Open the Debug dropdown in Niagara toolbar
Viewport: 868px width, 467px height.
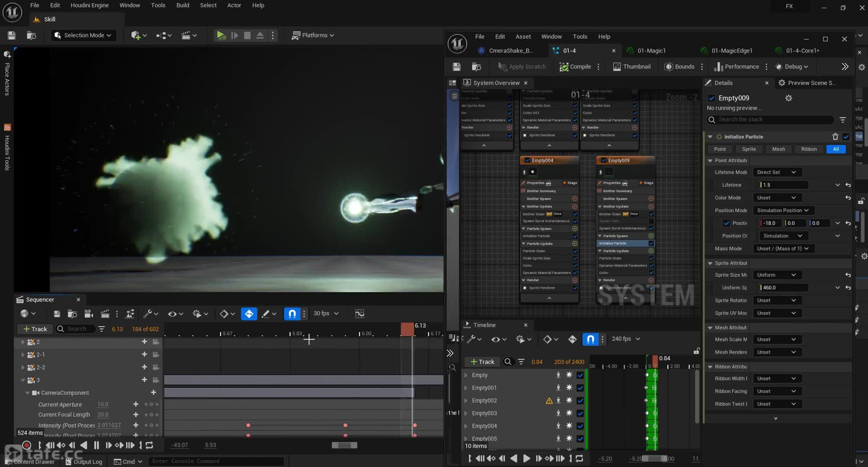pos(791,67)
